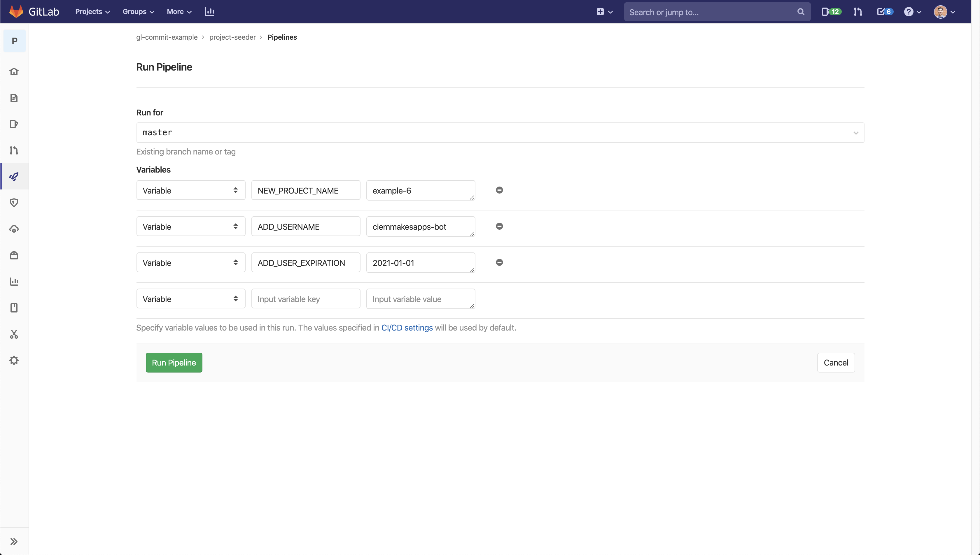Click Cancel to discard pipeline run
The image size is (980, 555).
[836, 363]
